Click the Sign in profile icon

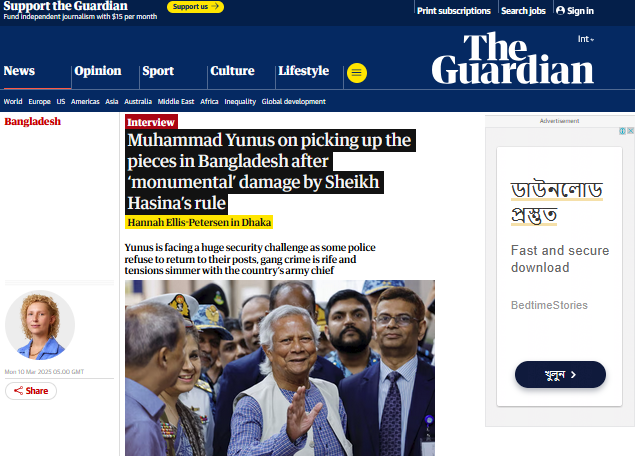(x=560, y=11)
